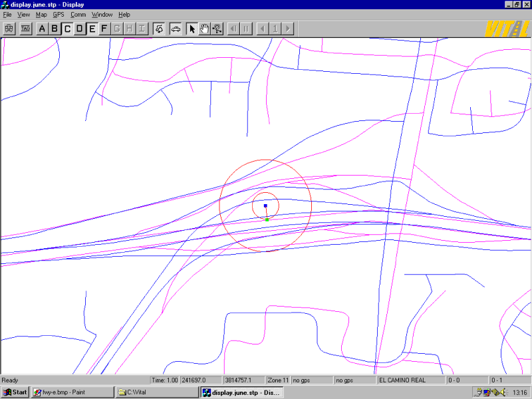The width and height of the screenshot is (532, 399).
Task: Expand the Comm menu
Action: [78, 15]
